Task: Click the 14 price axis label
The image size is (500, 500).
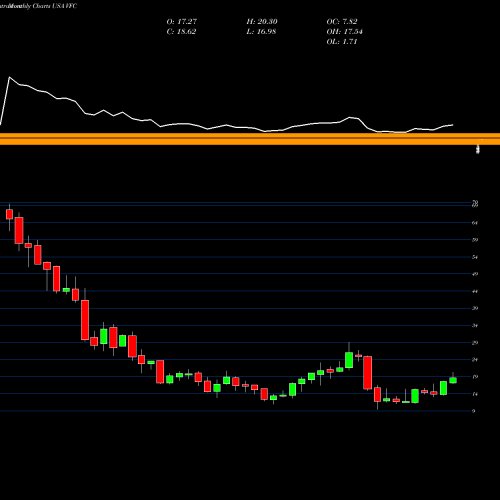Action: tap(475, 394)
